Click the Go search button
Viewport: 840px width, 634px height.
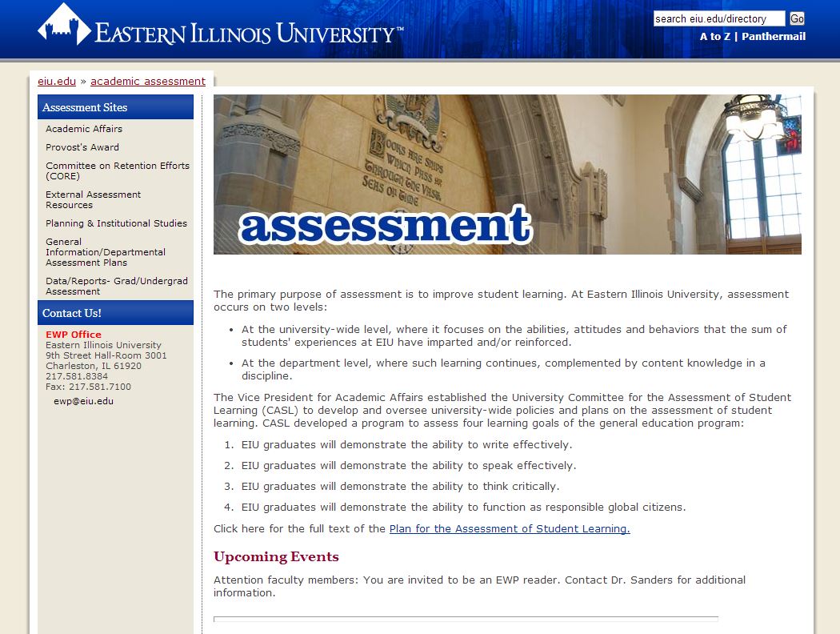tap(797, 18)
